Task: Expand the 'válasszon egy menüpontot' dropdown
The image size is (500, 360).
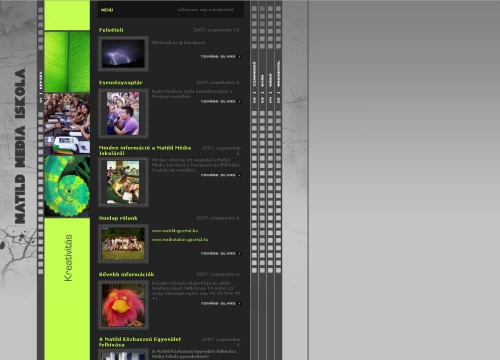Action: click(206, 10)
